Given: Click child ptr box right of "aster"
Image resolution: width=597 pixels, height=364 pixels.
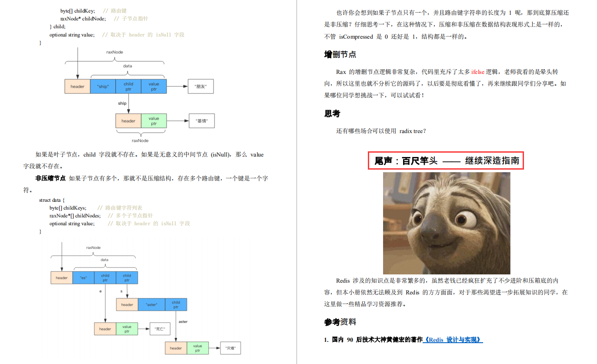Looking at the screenshot, I should pos(176,304).
